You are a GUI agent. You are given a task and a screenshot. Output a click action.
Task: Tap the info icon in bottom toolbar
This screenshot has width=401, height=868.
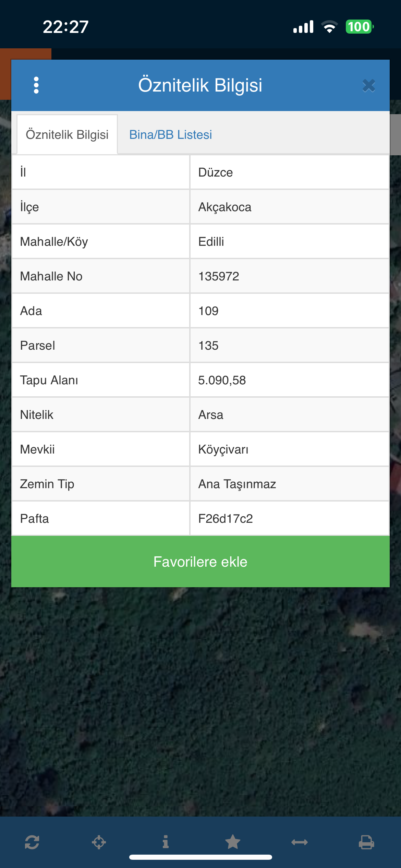pos(166,842)
